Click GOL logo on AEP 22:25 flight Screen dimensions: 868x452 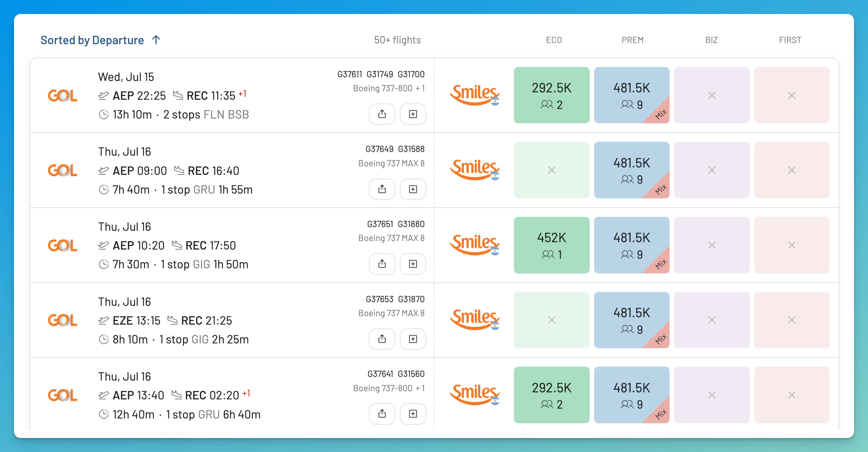[63, 96]
